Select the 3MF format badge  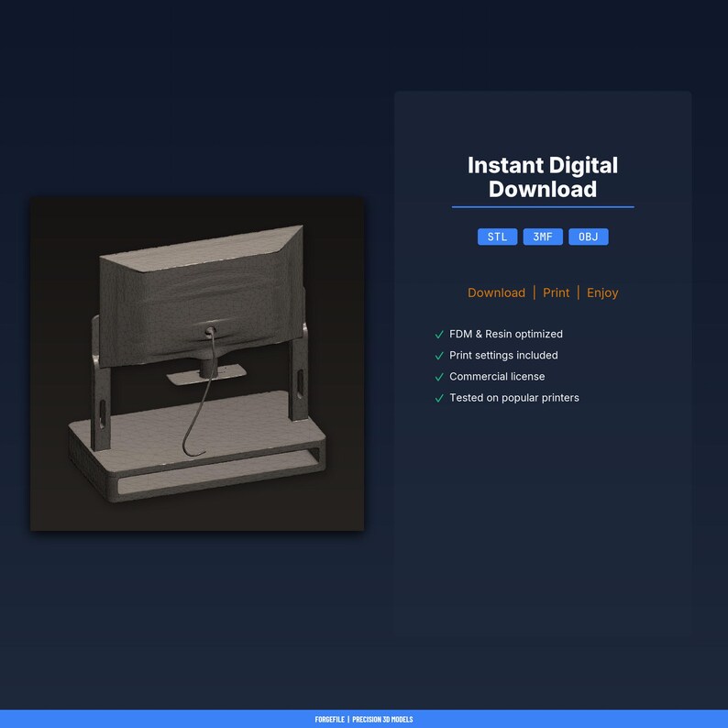coord(543,237)
